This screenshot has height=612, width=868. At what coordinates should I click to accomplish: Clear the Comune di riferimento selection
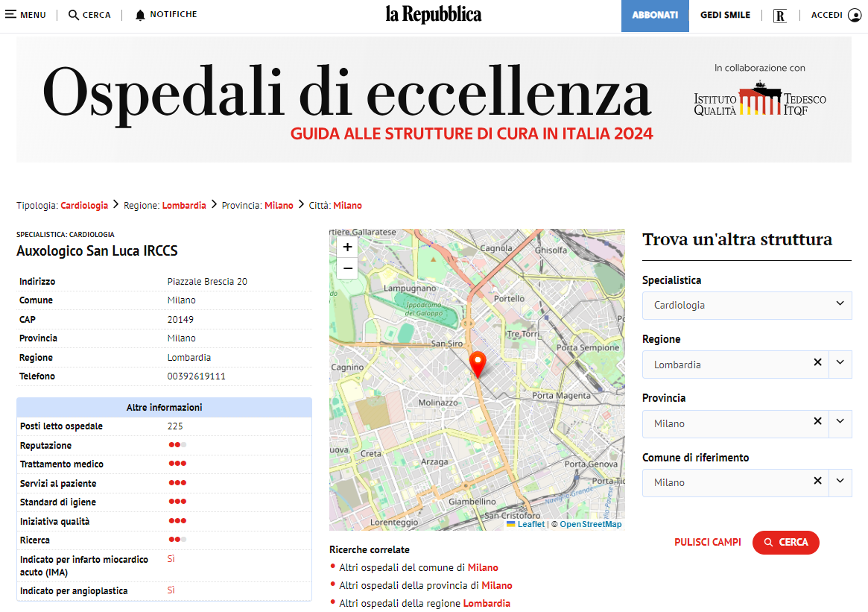coord(817,481)
